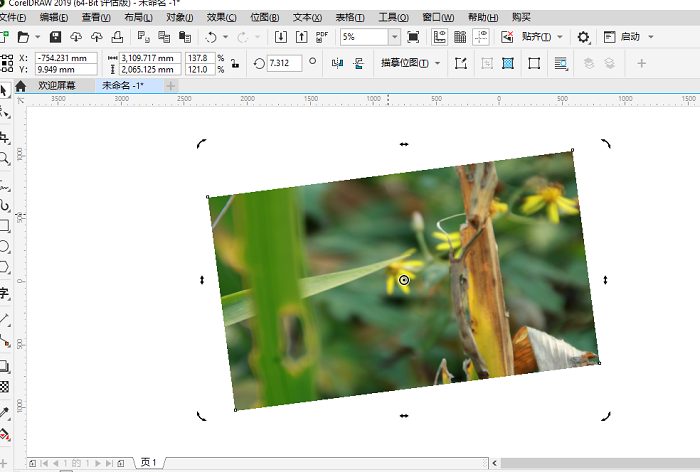Expand the 贴齐 snap dropdown
Image resolution: width=700 pixels, height=472 pixels.
pyautogui.click(x=559, y=37)
